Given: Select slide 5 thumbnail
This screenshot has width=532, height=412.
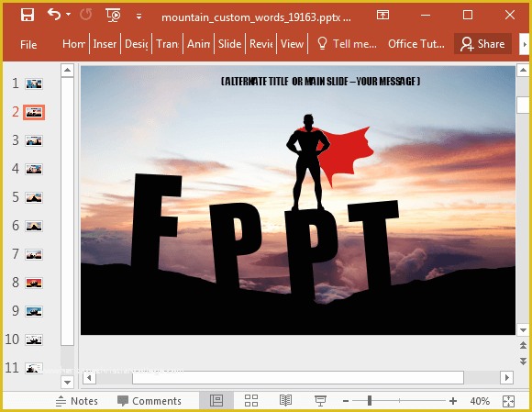Looking at the screenshot, I should pyautogui.click(x=34, y=197).
